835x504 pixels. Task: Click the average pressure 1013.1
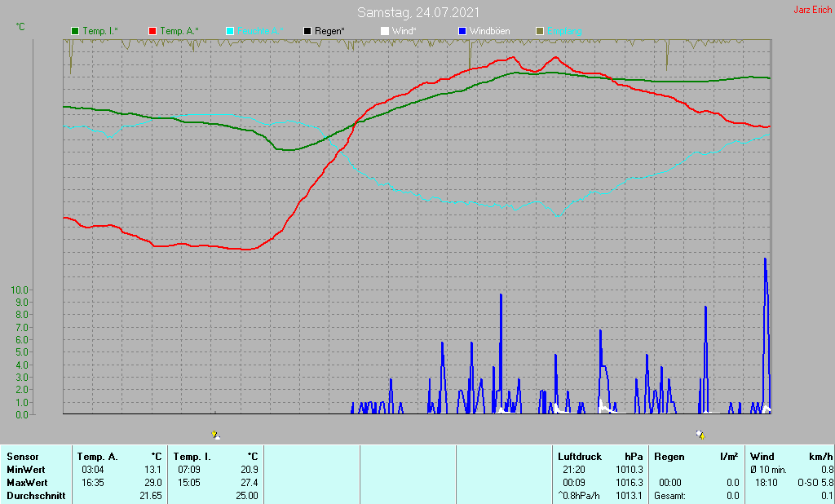pyautogui.click(x=630, y=496)
